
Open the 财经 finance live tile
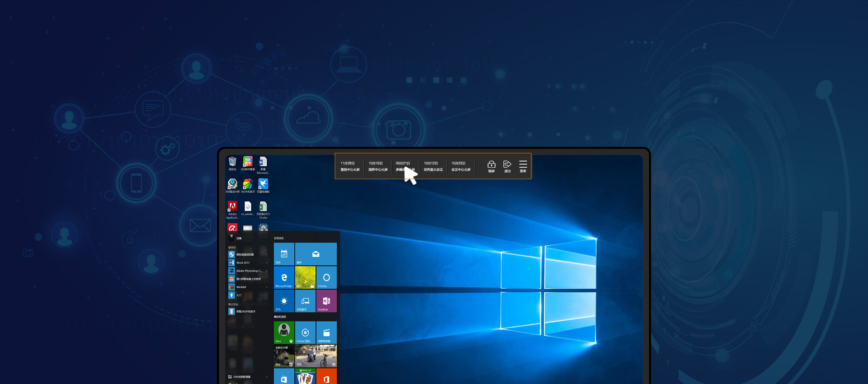[284, 356]
